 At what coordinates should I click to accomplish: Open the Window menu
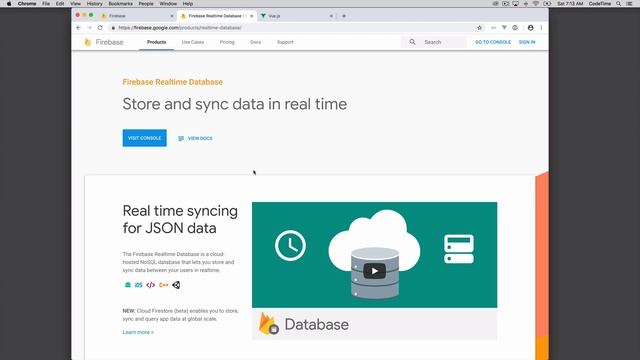[x=168, y=4]
